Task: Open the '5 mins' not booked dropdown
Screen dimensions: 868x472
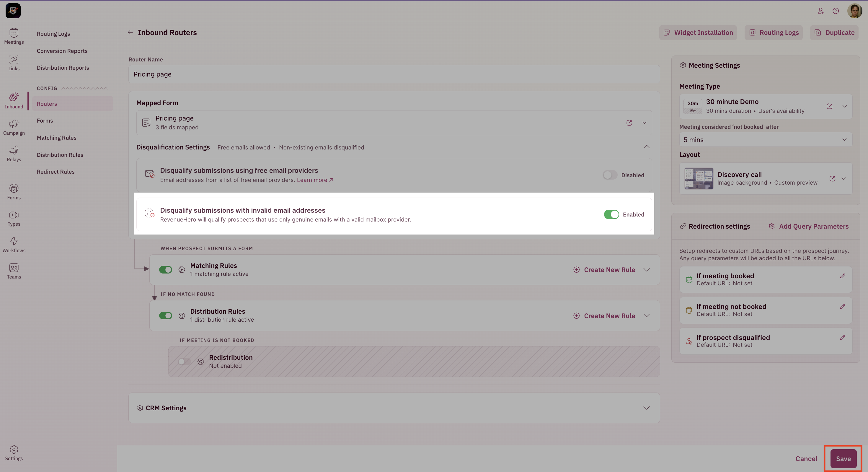Action: point(765,140)
